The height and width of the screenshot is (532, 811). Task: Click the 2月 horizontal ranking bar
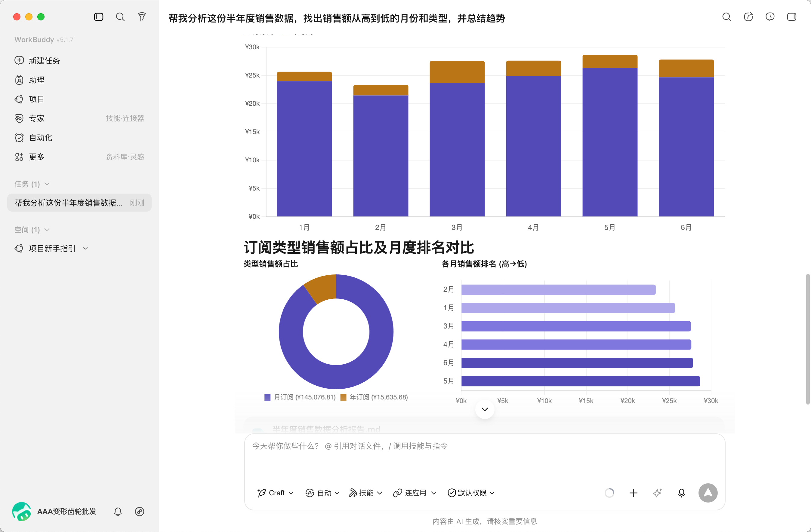coord(558,289)
